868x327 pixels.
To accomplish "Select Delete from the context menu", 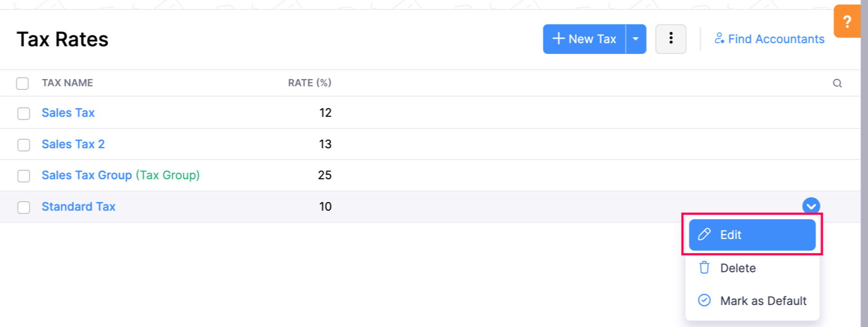I will 738,268.
